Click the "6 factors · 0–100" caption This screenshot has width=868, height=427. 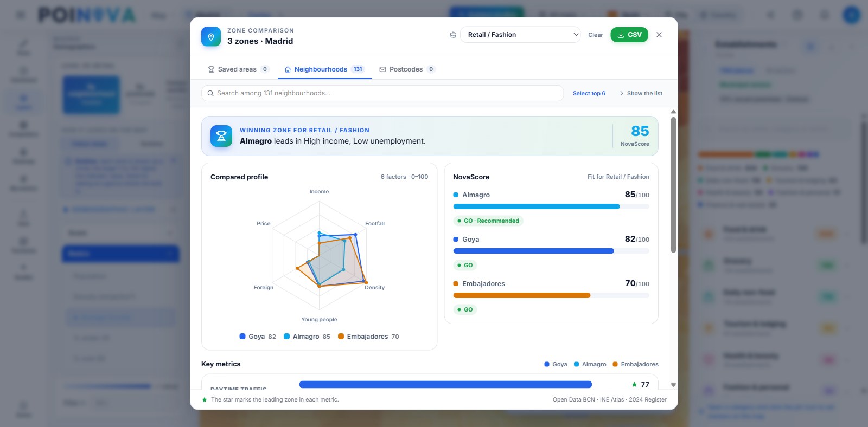[x=404, y=177]
